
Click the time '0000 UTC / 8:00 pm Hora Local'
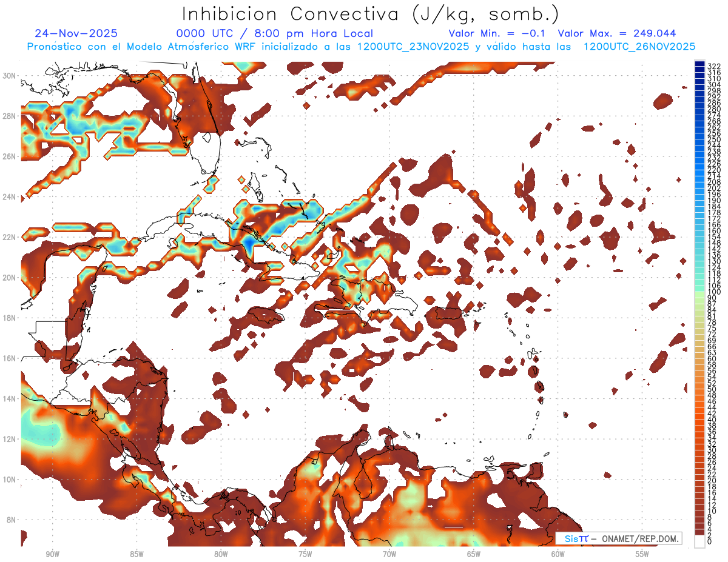pyautogui.click(x=274, y=33)
